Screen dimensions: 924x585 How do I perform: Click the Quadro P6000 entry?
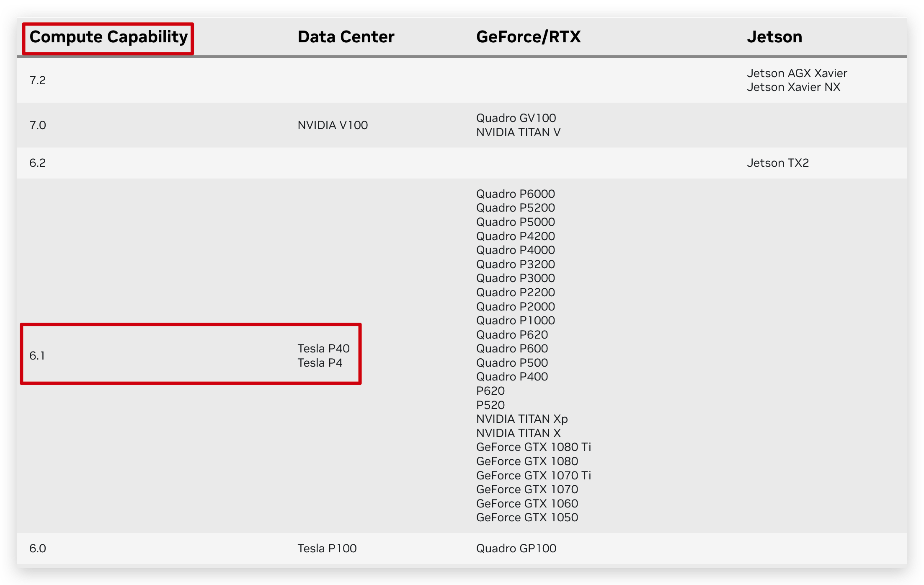coord(515,194)
